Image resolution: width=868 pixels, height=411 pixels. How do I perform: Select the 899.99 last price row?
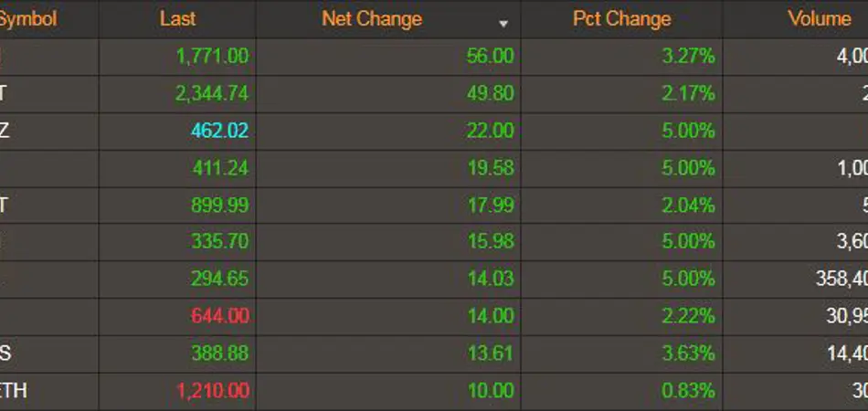219,205
